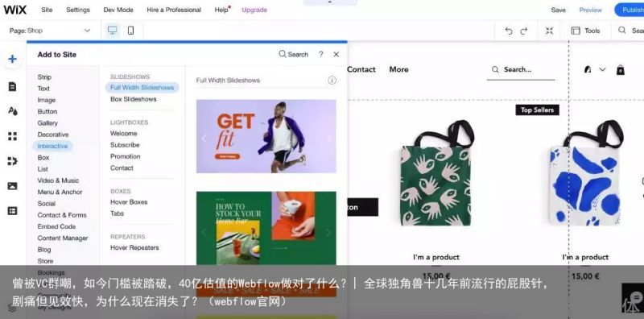
Task: Open the Site Design sidebar icon
Action: click(x=12, y=111)
